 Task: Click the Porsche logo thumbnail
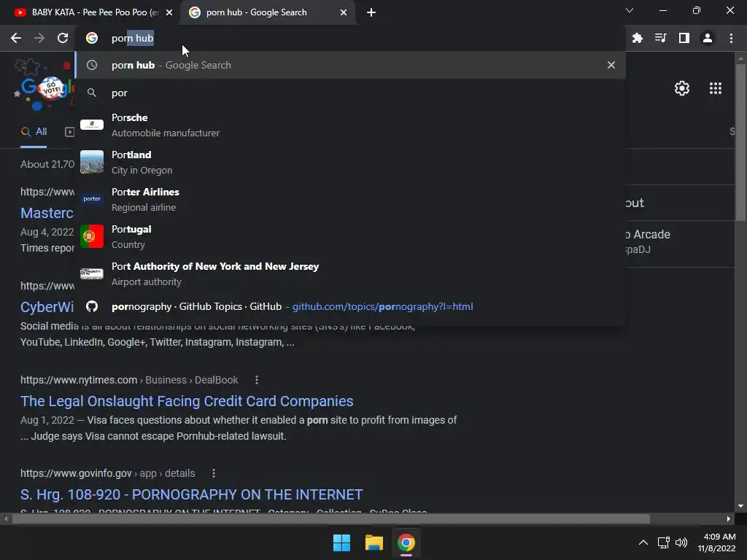(91, 125)
